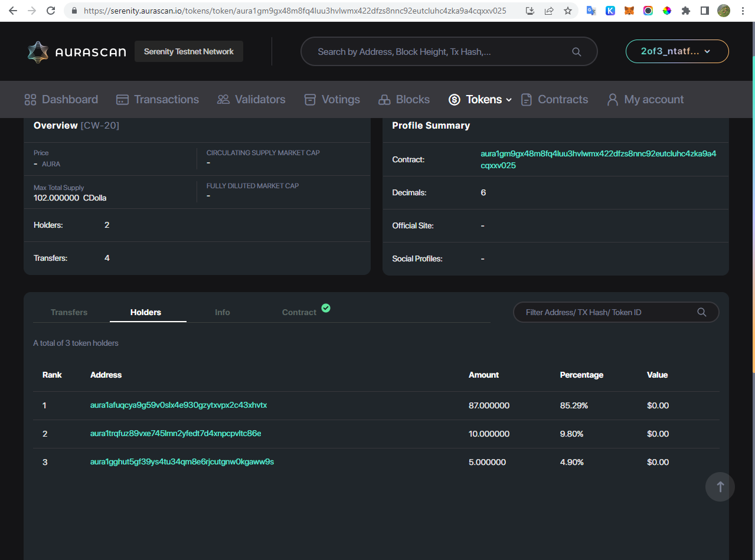Screen dimensions: 755x560
Task: Open the Validators page
Action: click(251, 99)
